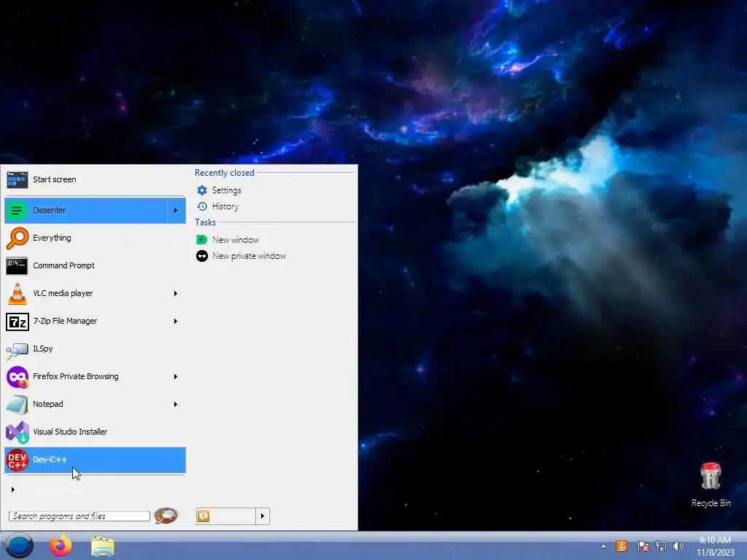The image size is (747, 560).
Task: Open the shutdown options arrow
Action: click(x=263, y=516)
